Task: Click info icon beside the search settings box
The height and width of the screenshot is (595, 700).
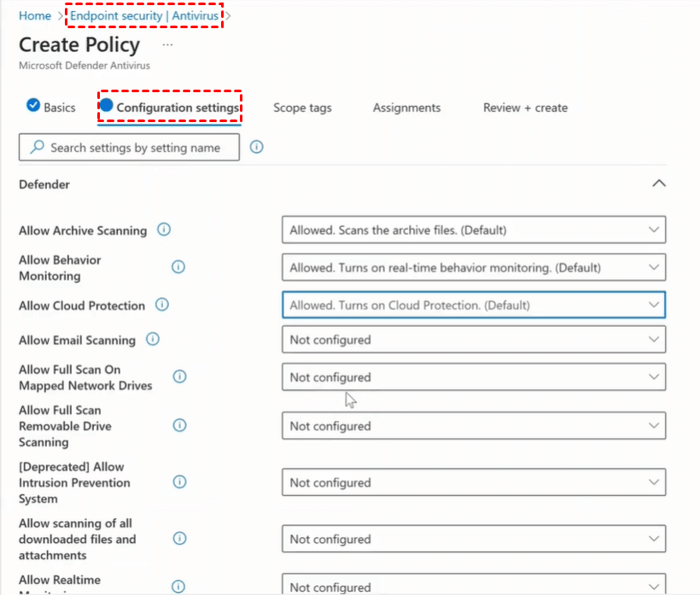Action: coord(256,147)
